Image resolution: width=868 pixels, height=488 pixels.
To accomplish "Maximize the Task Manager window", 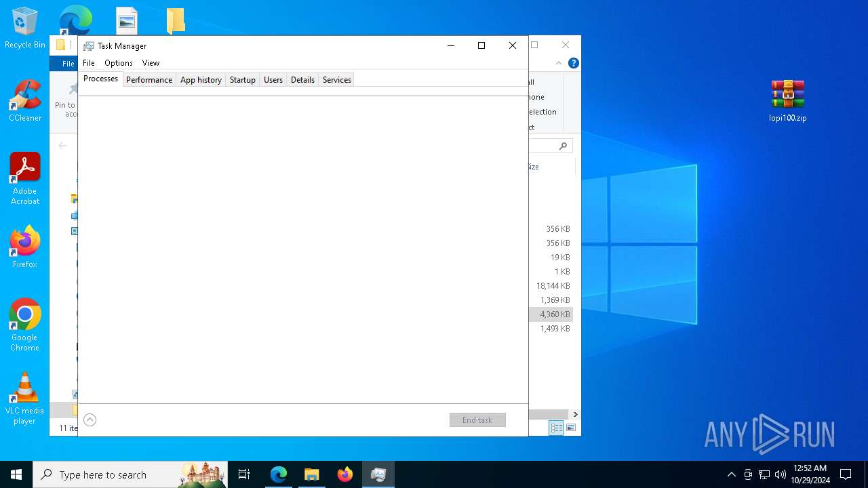I will tap(481, 45).
